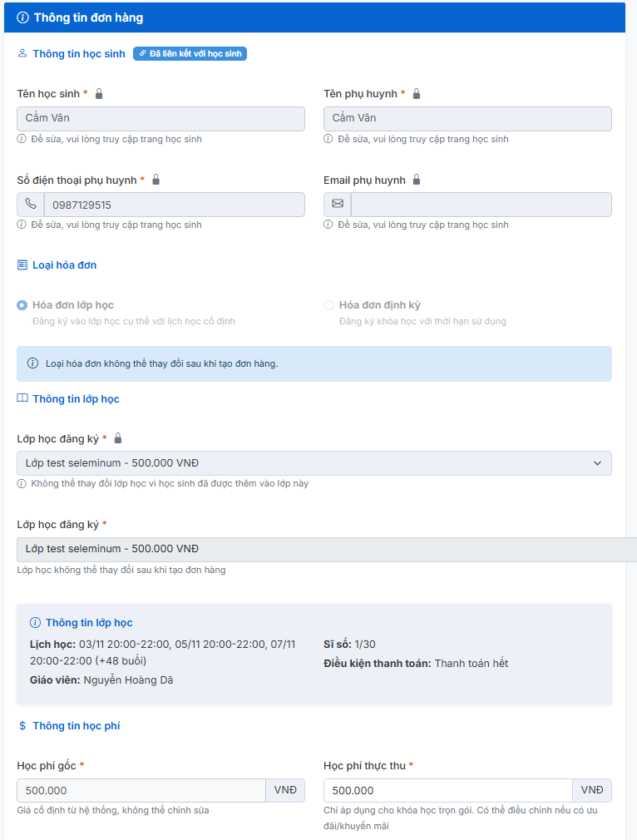
Task: Click the book icon for class information
Action: pyautogui.click(x=22, y=399)
